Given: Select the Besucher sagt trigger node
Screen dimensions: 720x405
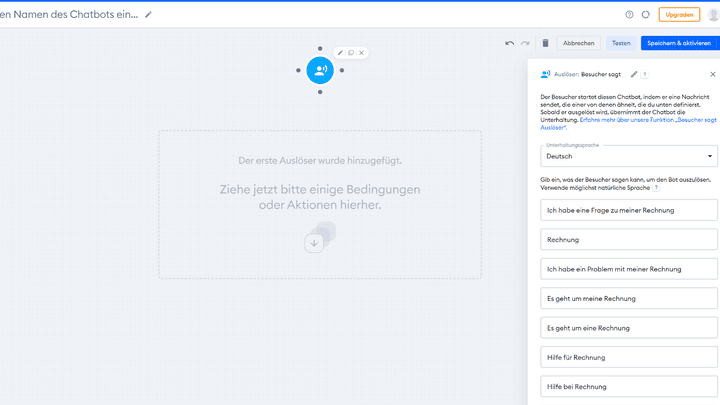Looking at the screenshot, I should point(320,70).
